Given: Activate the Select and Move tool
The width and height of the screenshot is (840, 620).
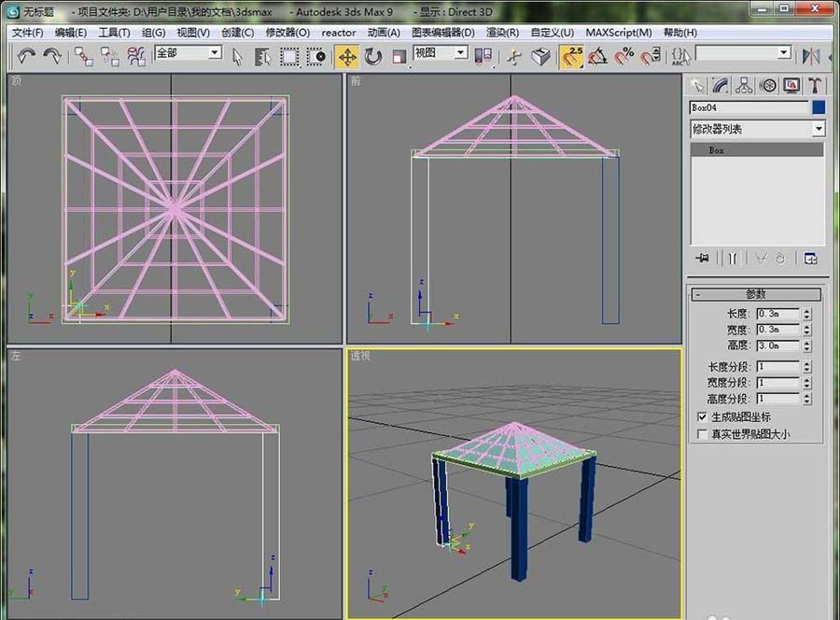Looking at the screenshot, I should click(x=347, y=57).
